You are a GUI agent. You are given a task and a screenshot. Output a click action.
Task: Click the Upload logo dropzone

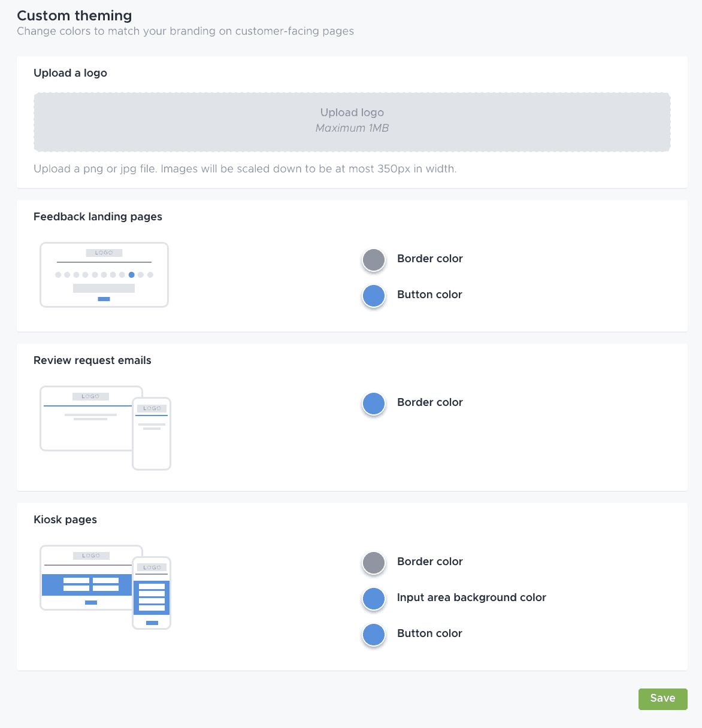click(351, 122)
